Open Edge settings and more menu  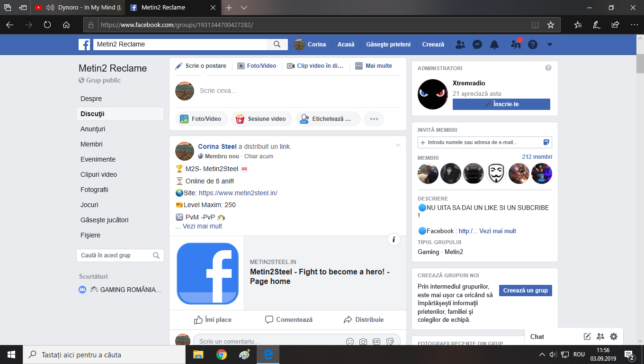tap(634, 25)
